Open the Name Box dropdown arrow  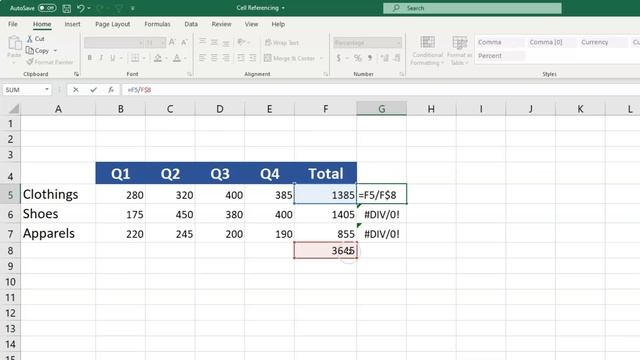click(x=47, y=89)
